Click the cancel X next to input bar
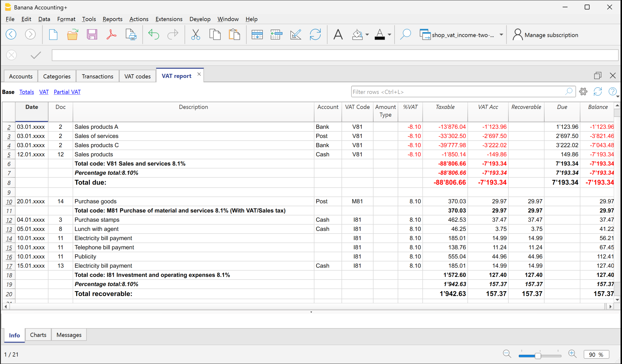This screenshot has width=622, height=364. (x=11, y=55)
